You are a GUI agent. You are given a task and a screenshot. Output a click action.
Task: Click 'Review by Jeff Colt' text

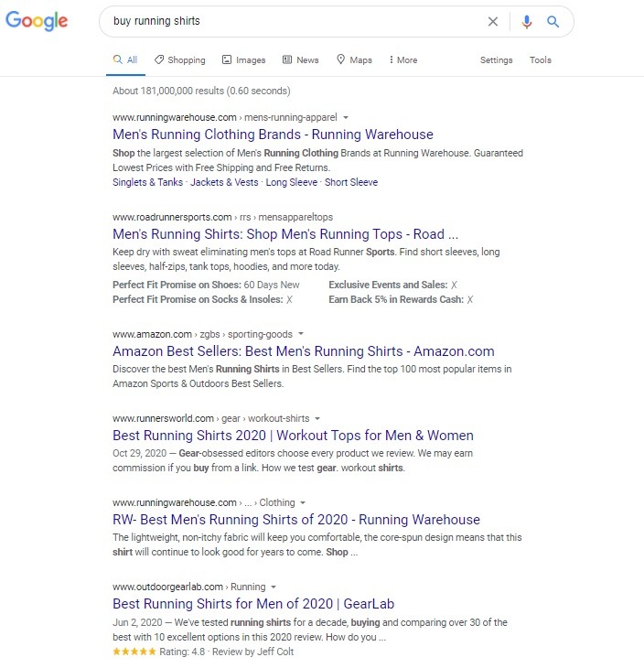[x=253, y=652]
